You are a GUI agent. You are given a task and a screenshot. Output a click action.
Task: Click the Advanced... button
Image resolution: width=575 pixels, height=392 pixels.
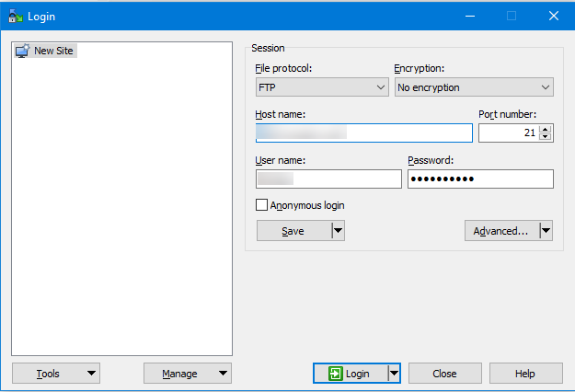500,231
